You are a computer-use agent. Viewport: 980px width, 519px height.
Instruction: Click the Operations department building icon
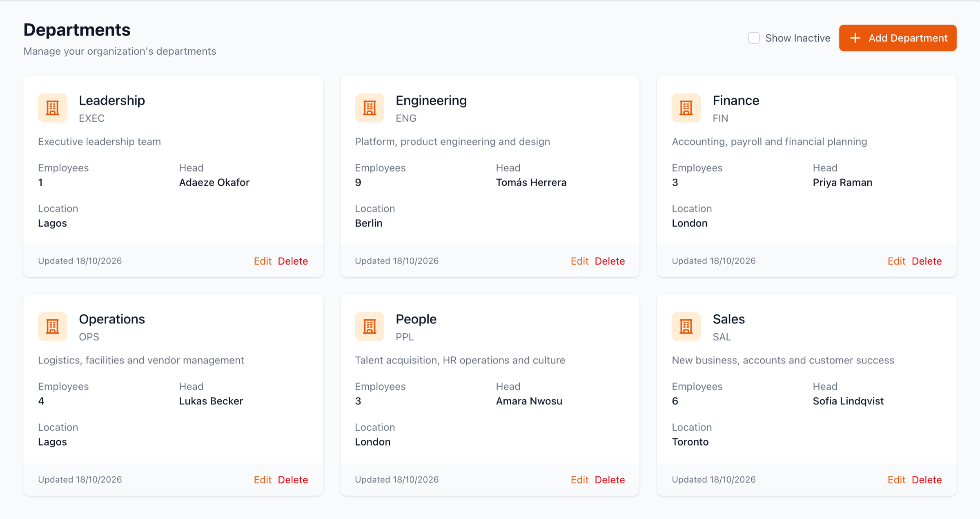[52, 327]
